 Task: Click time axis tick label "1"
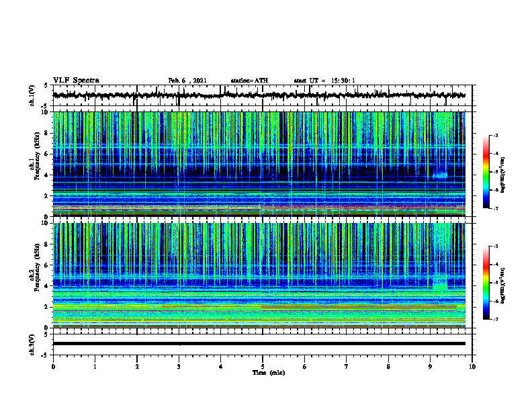pos(95,367)
